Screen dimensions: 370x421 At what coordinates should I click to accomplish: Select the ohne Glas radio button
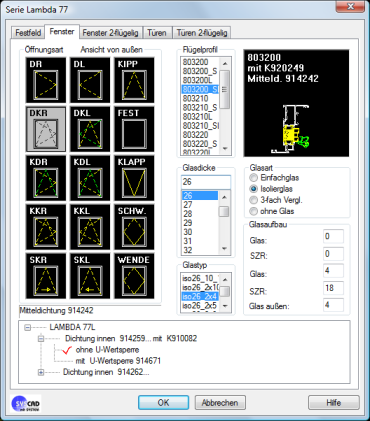point(254,211)
